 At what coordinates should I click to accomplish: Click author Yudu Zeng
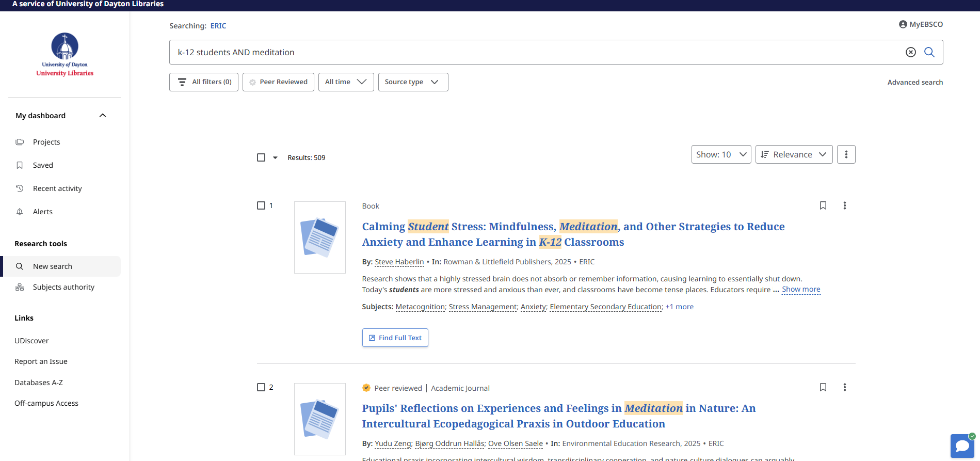393,443
